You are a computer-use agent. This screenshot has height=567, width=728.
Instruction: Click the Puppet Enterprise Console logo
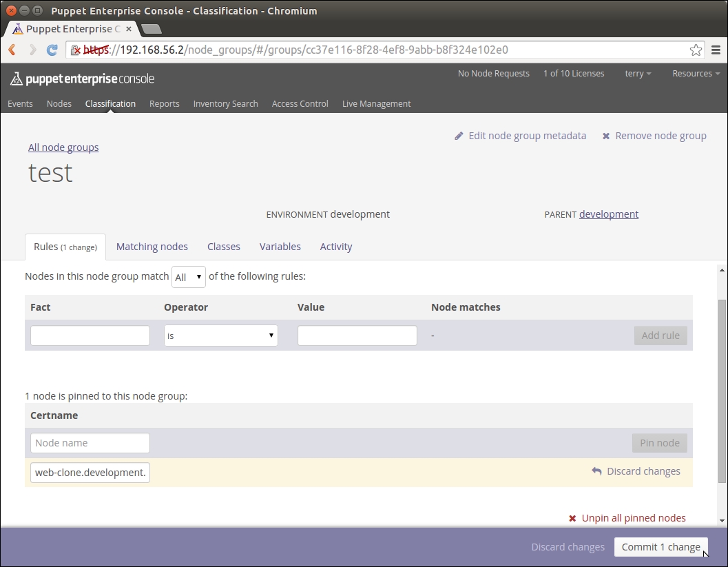click(82, 79)
